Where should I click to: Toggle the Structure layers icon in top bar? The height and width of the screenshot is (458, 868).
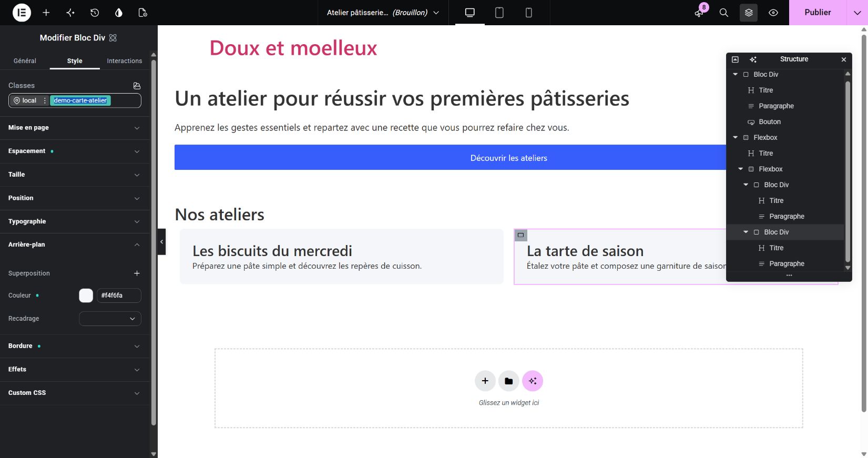pyautogui.click(x=749, y=13)
